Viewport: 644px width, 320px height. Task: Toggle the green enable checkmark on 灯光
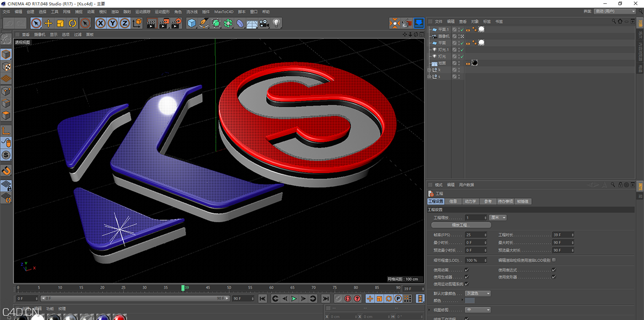click(x=463, y=56)
